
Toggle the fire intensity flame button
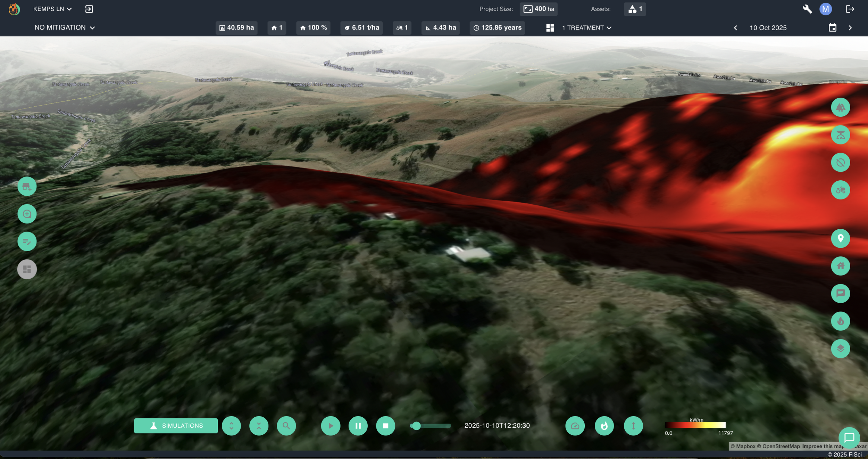604,426
